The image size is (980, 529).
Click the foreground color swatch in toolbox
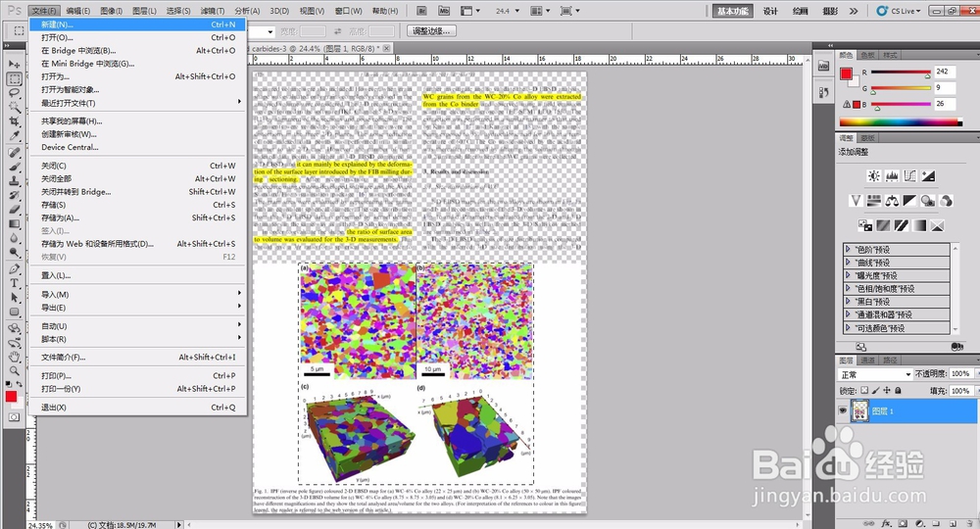coord(11,397)
